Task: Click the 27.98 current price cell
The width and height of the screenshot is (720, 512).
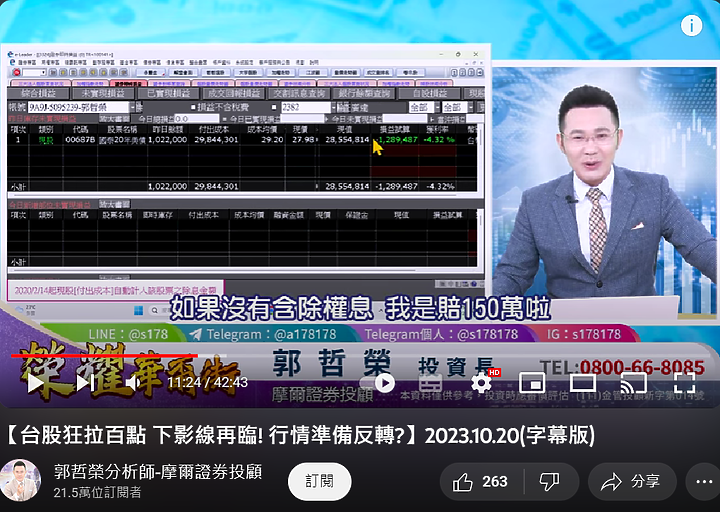Action: click(304, 140)
